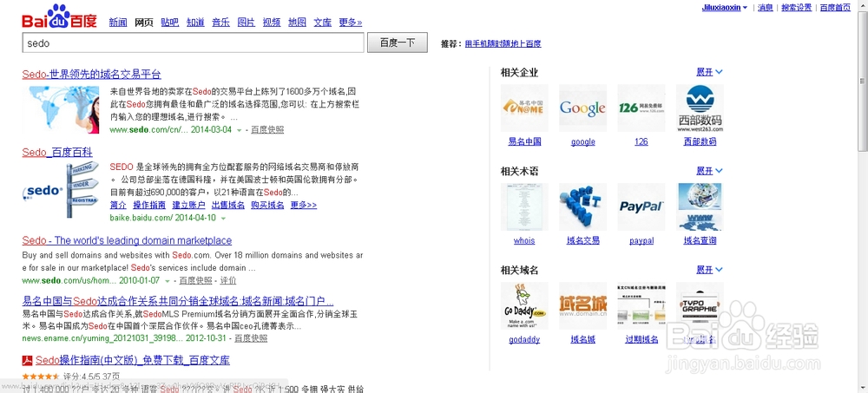Open the 易名中国 company logo thumbnail
The image size is (868, 393).
click(x=524, y=108)
